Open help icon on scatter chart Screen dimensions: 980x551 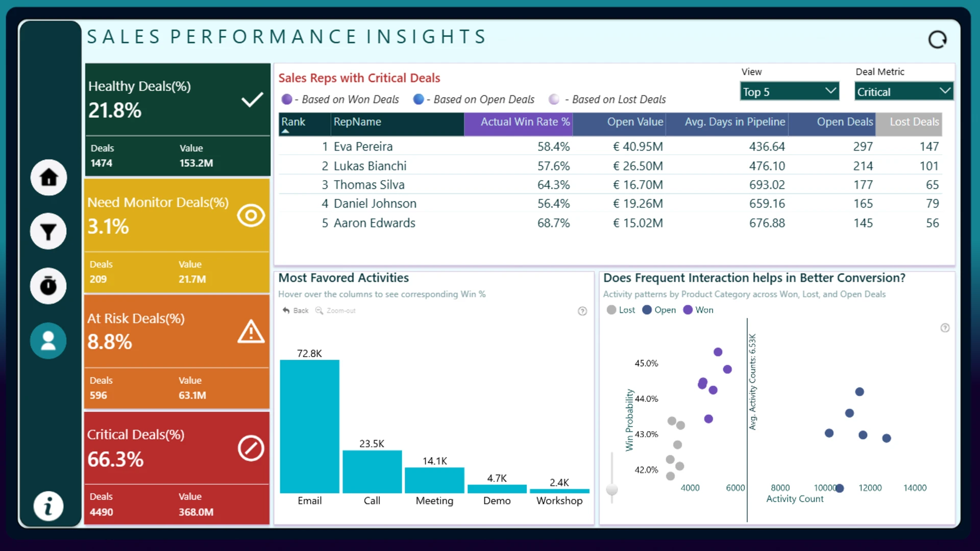pos(945,328)
